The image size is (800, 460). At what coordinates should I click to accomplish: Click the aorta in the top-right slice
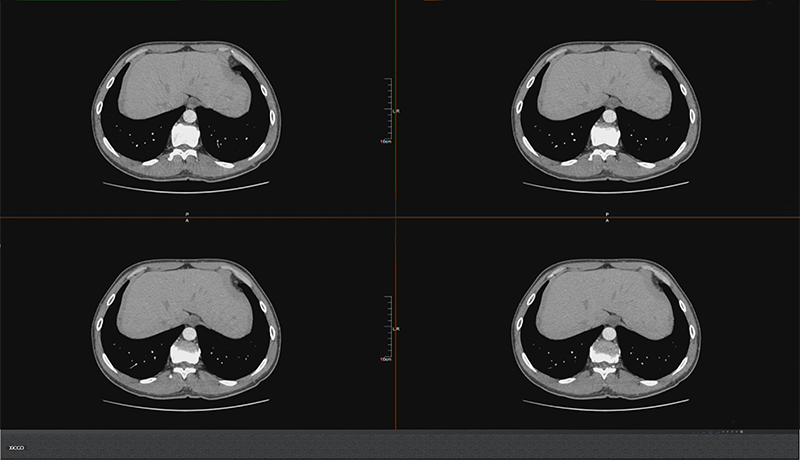tap(606, 115)
